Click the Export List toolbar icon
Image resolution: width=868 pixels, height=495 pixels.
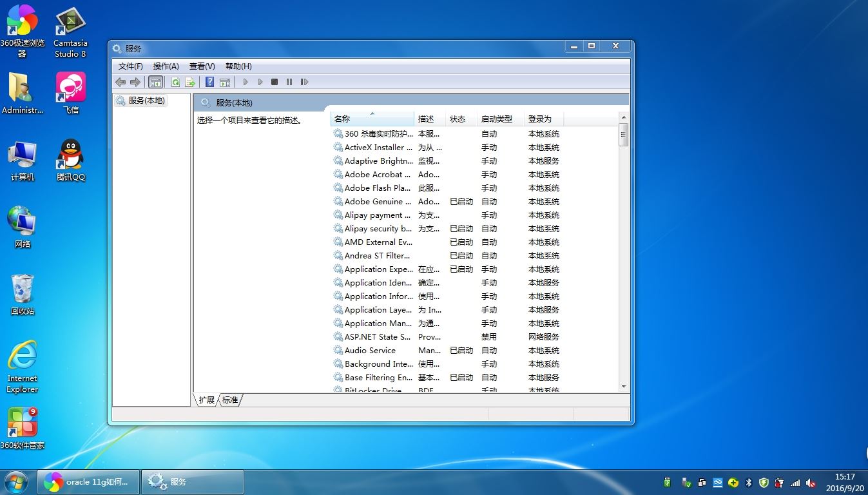click(x=190, y=82)
